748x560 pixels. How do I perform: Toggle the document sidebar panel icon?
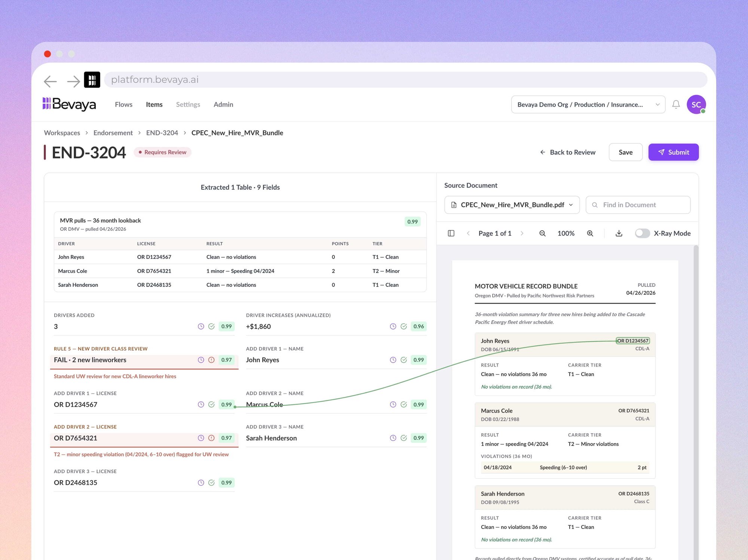tap(451, 233)
